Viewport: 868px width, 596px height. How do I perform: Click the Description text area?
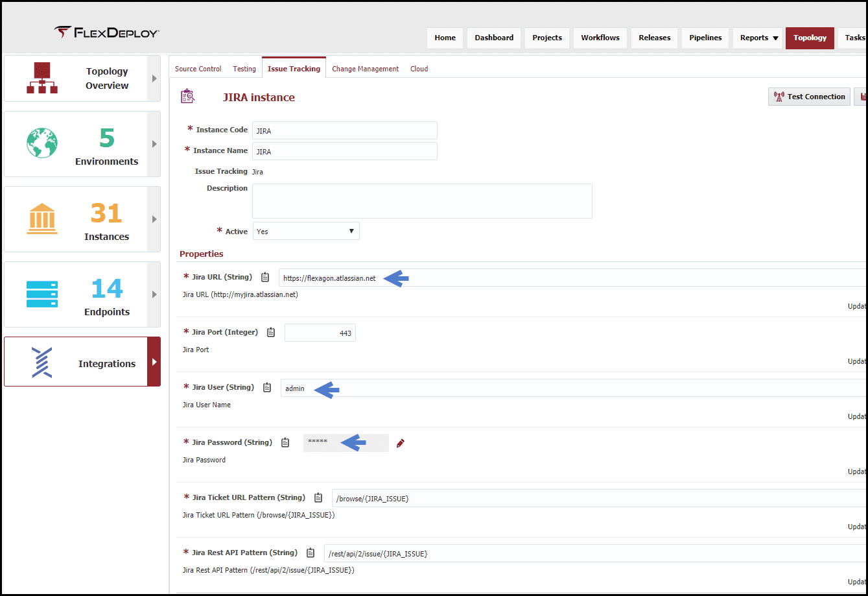pos(422,201)
